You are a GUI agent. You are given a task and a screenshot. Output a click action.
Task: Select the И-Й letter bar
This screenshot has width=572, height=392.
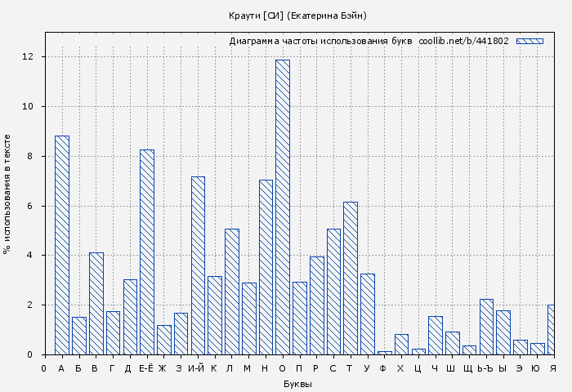(x=198, y=265)
